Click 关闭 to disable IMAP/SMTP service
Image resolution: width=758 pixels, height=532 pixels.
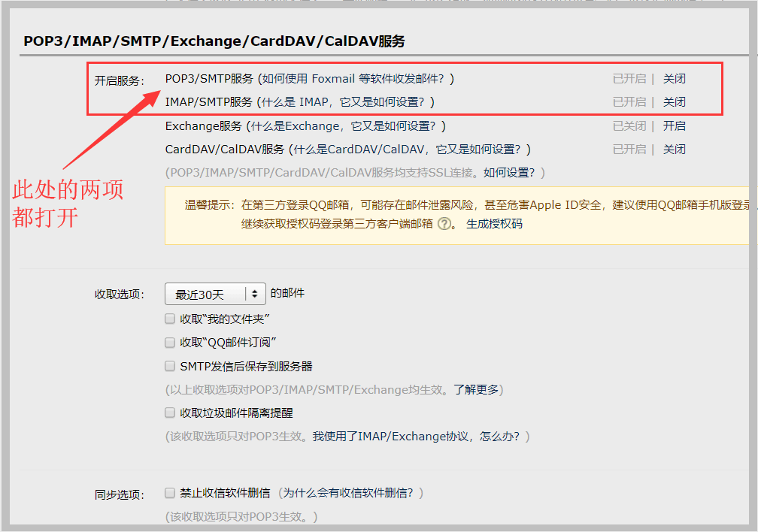675,101
